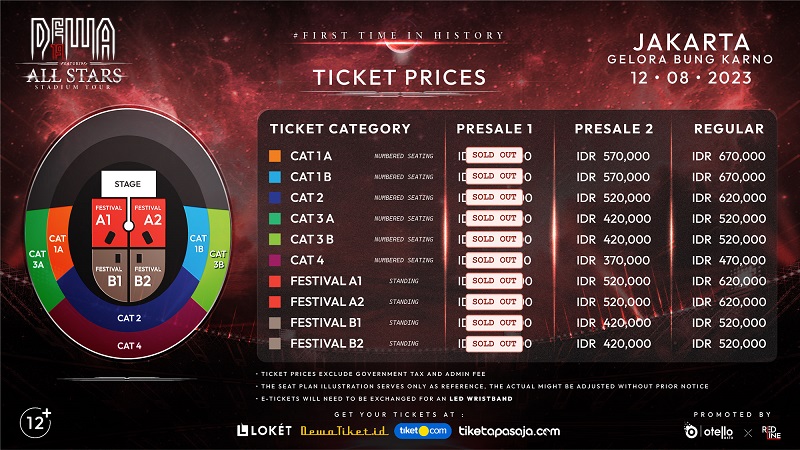Pick the CAT 4 section on seat map

tap(129, 345)
